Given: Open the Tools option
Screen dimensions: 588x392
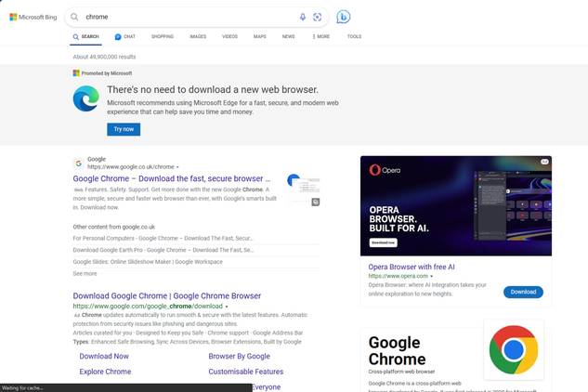Looking at the screenshot, I should (x=354, y=37).
